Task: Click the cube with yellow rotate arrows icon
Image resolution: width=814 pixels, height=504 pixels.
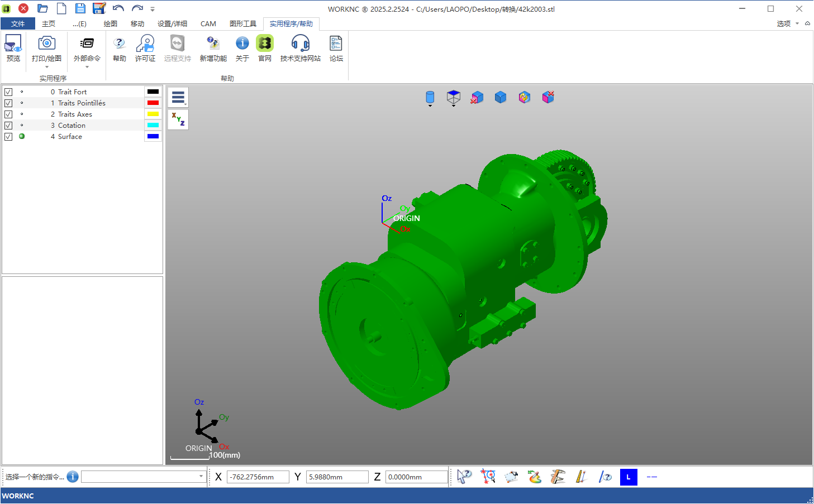Action: [x=524, y=98]
